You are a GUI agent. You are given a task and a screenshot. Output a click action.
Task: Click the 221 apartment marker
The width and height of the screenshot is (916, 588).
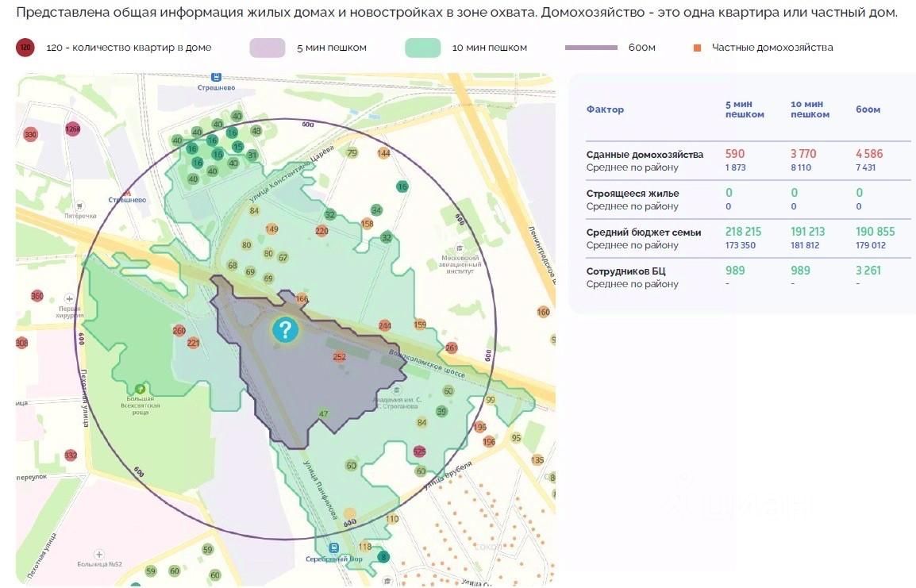[x=194, y=343]
